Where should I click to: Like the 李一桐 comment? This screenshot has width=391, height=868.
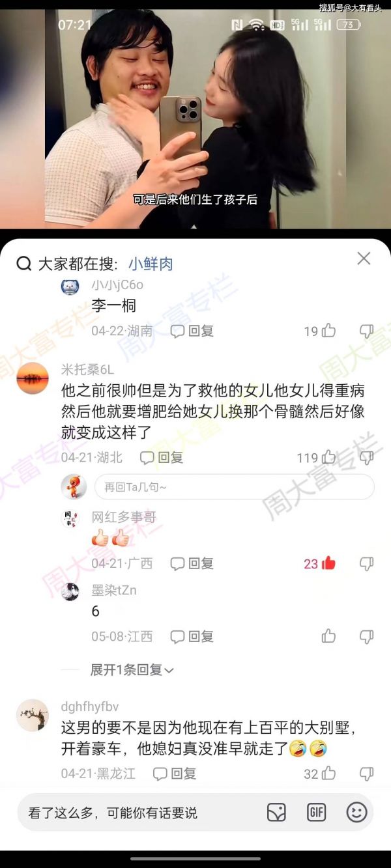point(328,331)
